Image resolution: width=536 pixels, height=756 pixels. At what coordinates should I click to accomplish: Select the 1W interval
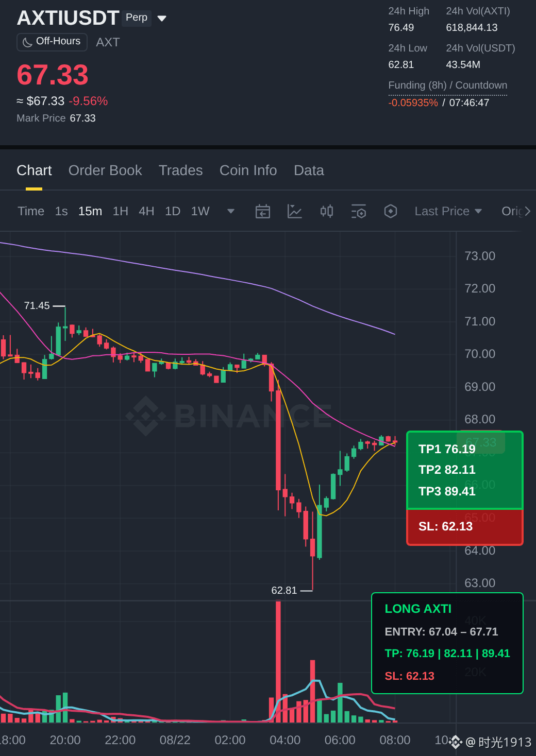pyautogui.click(x=200, y=211)
